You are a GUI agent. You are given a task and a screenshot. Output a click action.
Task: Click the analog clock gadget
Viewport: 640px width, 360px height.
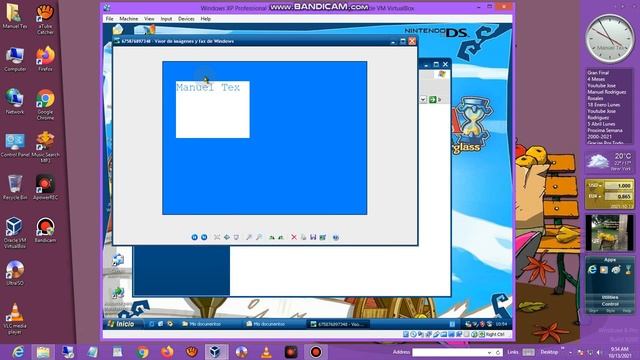(610, 38)
